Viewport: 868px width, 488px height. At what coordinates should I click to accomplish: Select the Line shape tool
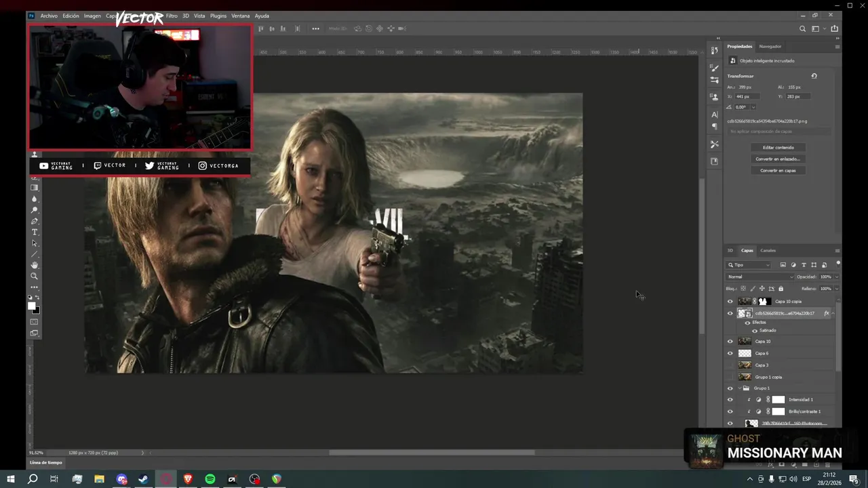[x=35, y=254]
